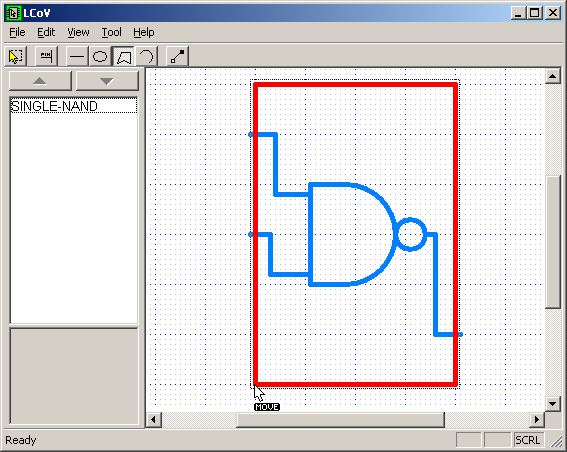
Task: Activate the line drawing tool
Action: pos(77,56)
